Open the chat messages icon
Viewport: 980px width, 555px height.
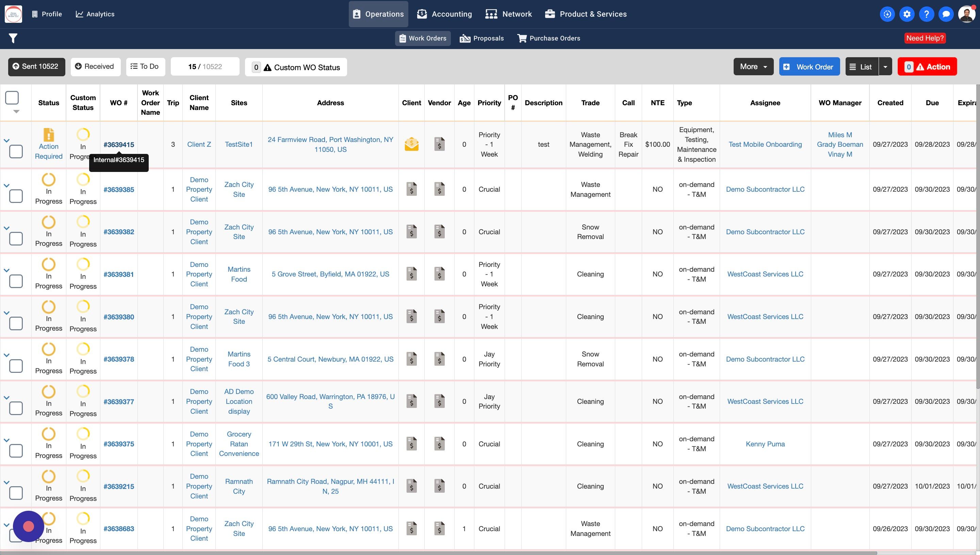(x=946, y=14)
